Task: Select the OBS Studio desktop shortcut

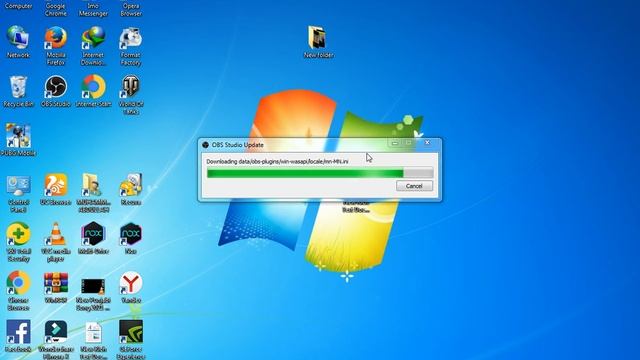Action: (56, 91)
